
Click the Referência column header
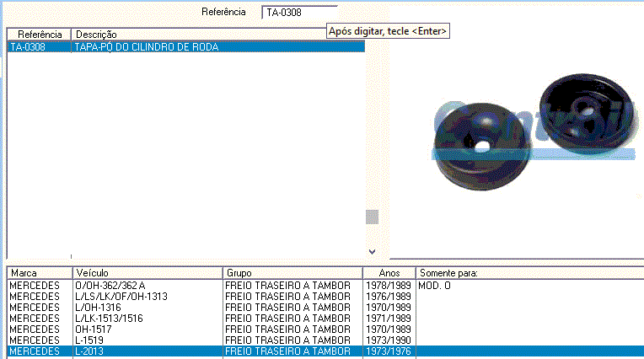tap(40, 34)
